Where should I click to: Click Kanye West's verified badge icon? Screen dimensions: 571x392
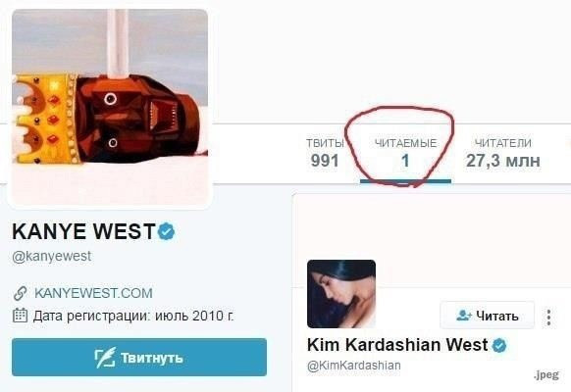tap(167, 231)
